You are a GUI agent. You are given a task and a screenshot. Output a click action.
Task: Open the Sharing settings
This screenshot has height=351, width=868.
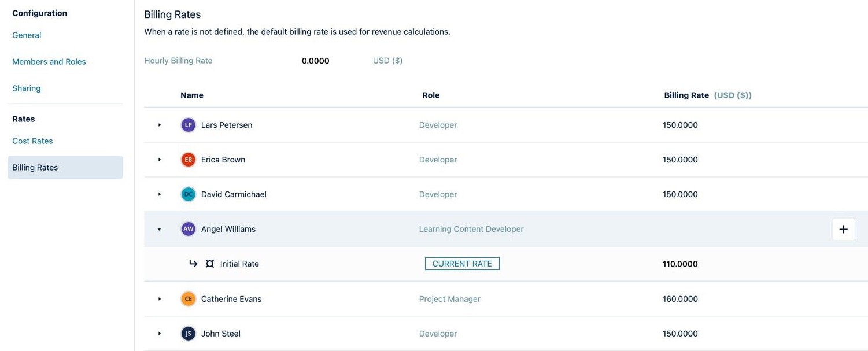(x=27, y=87)
